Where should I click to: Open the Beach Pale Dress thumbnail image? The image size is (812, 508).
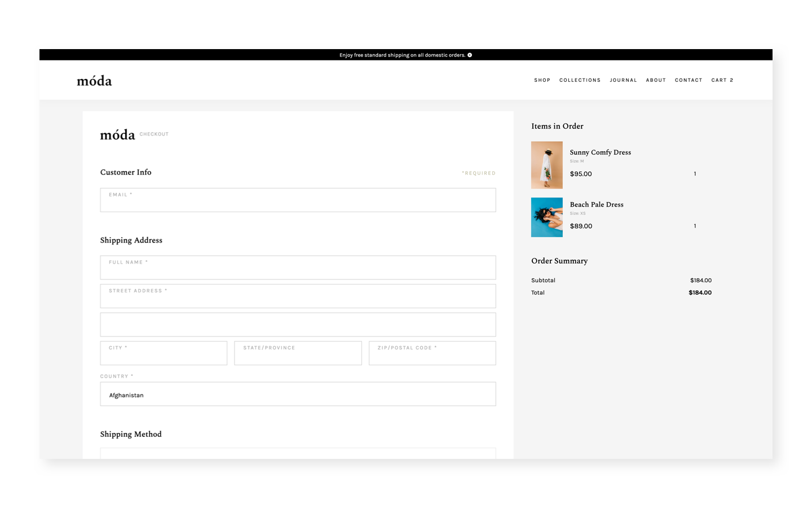pos(546,217)
